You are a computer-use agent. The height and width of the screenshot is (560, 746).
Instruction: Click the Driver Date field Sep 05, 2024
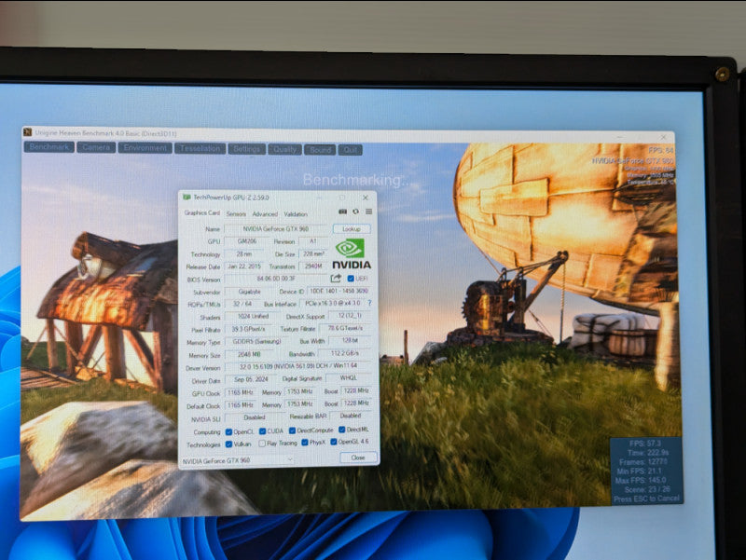[x=251, y=379]
